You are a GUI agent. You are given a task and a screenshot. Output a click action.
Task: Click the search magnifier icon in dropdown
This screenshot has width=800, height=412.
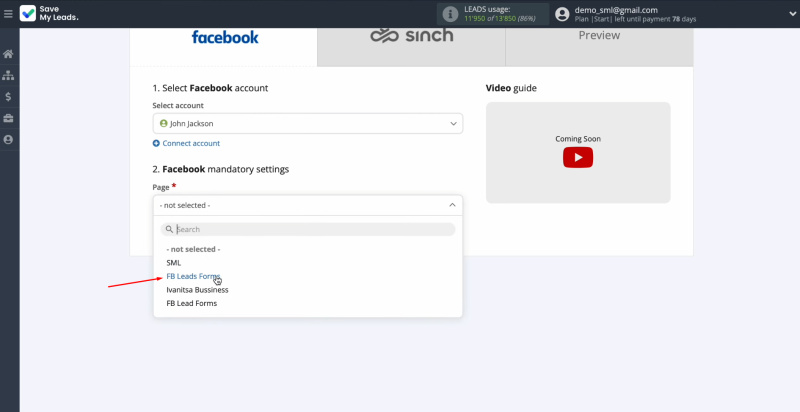pyautogui.click(x=169, y=229)
